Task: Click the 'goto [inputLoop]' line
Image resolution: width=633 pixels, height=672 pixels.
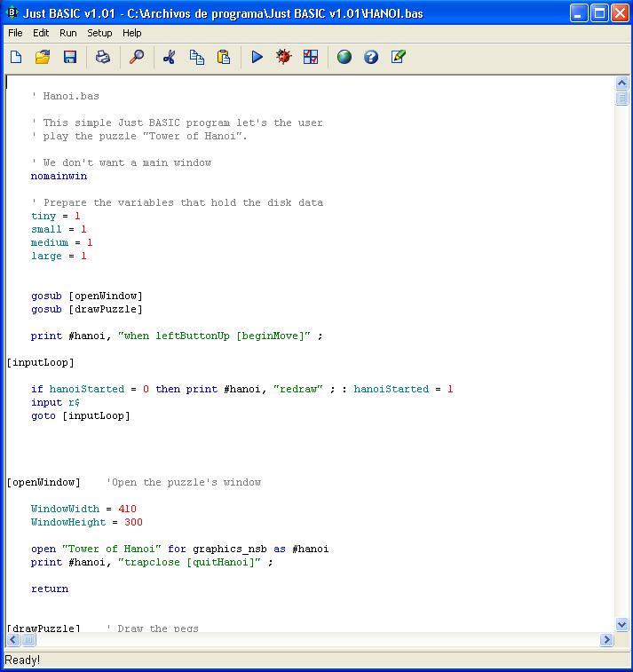Action: (x=81, y=415)
